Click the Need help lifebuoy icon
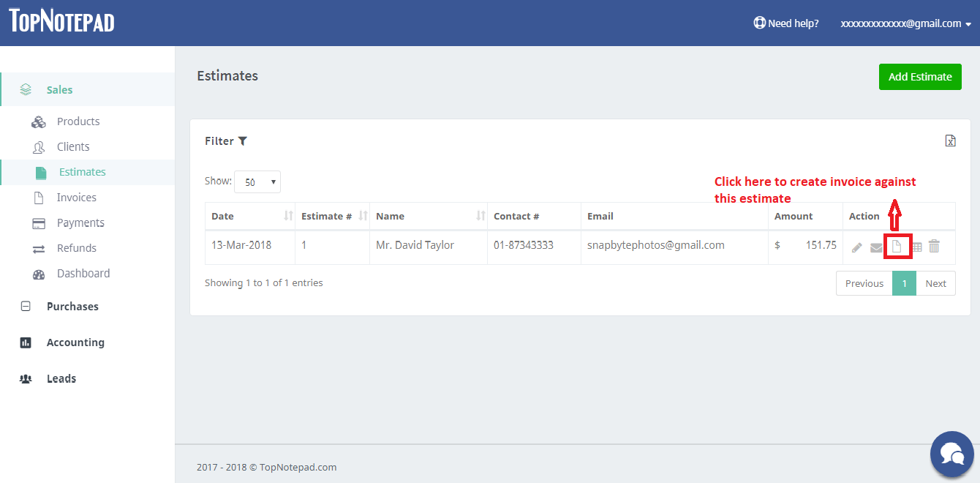 click(760, 23)
